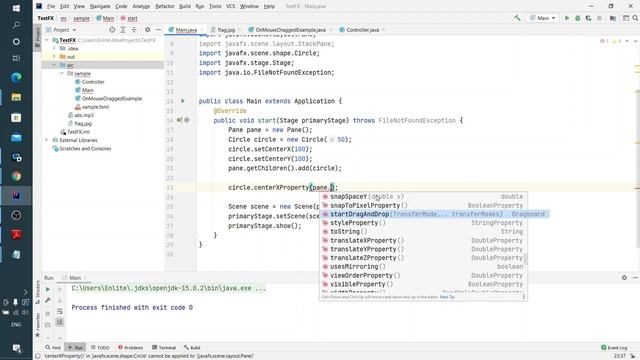Screen dimensions: 640x360
Task: Open the Find tool window
Action: [53, 348]
